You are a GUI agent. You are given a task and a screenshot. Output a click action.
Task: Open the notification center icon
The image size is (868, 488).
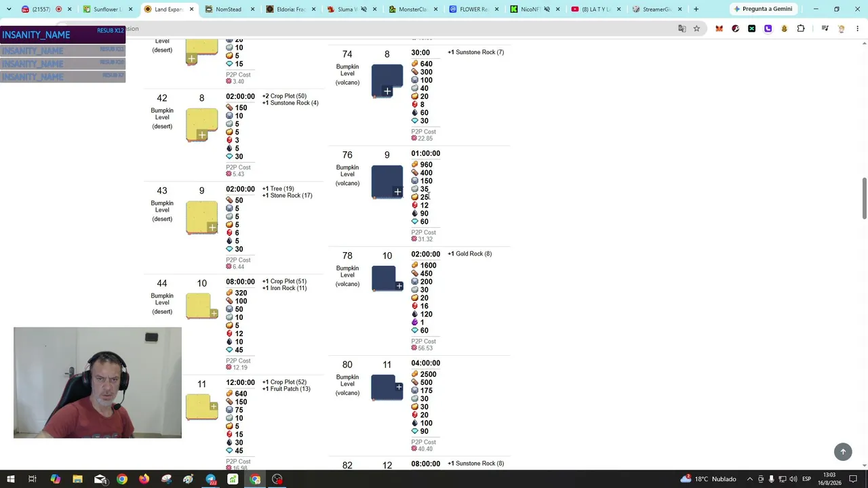(853, 479)
